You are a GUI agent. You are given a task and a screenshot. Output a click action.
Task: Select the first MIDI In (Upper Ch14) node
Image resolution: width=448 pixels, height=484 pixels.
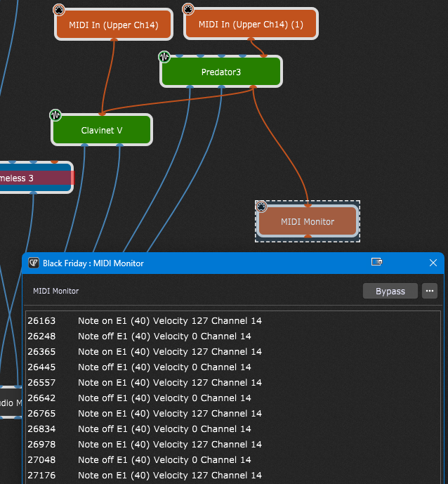click(114, 25)
